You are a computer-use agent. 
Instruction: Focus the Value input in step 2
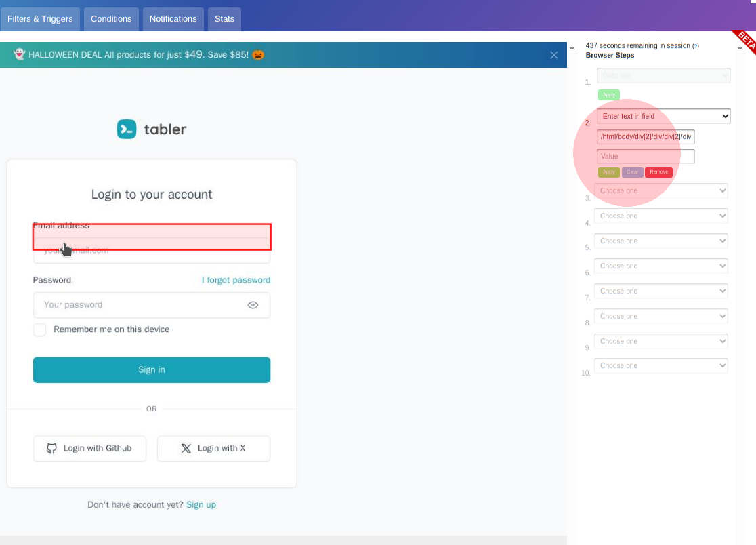(x=646, y=157)
